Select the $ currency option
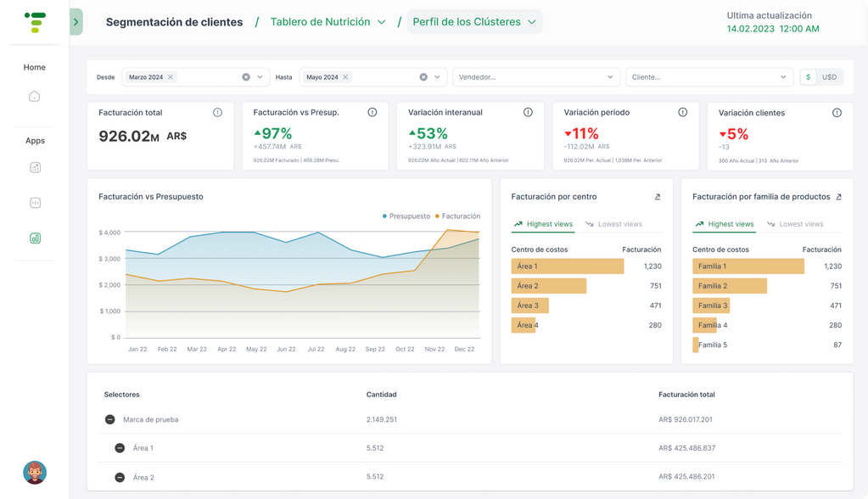The width and height of the screenshot is (868, 499). [x=808, y=77]
